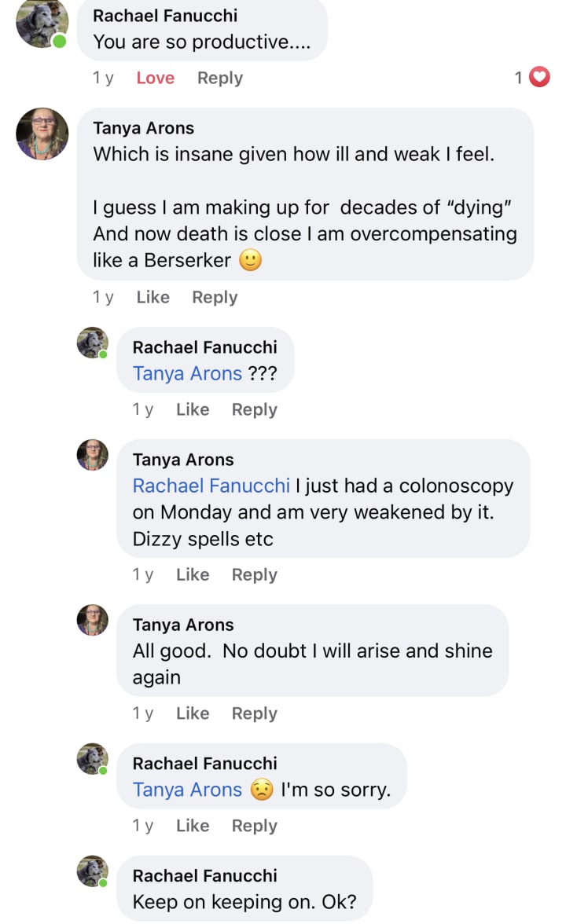
Task: Open tagged Tanya Arons link in '???' reply
Action: (x=187, y=374)
